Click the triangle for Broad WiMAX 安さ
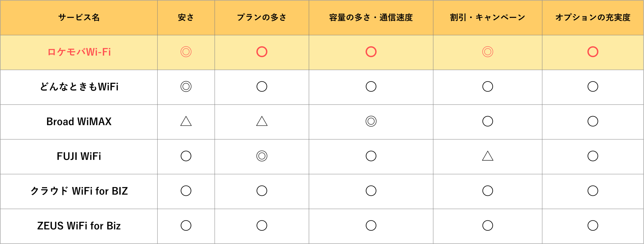 186,121
